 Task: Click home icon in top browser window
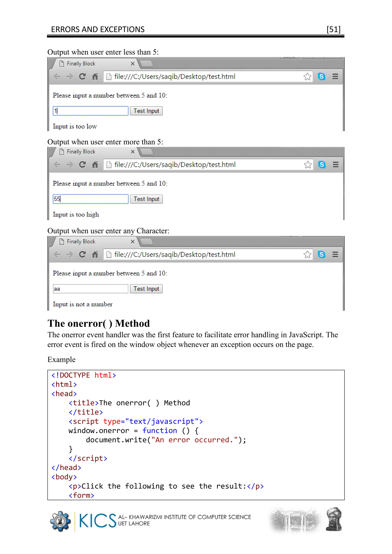[x=95, y=77]
